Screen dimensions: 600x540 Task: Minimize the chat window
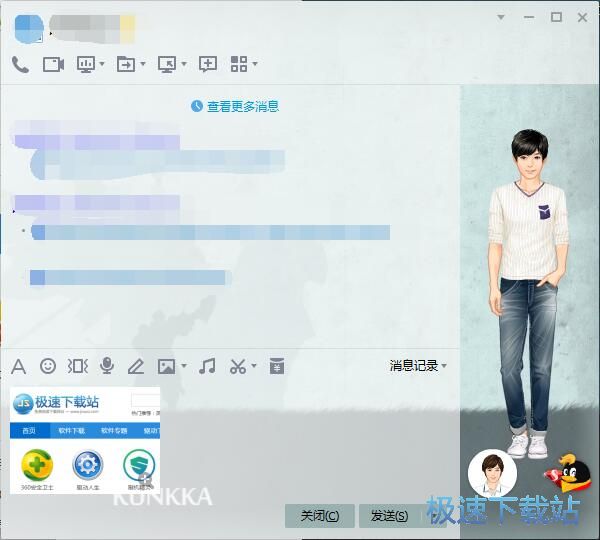[x=529, y=17]
